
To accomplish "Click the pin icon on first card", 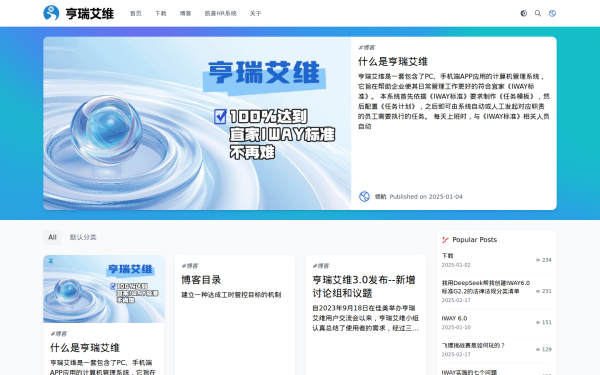I will coord(51,261).
